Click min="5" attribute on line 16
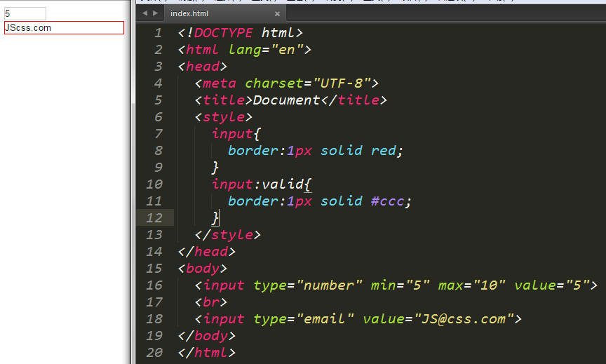Image resolution: width=606 pixels, height=364 pixels. coord(400,285)
